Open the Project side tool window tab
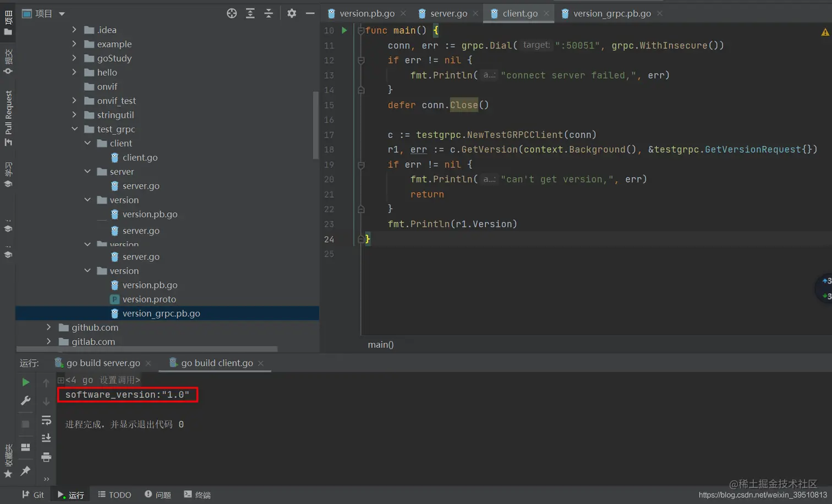 click(x=8, y=23)
